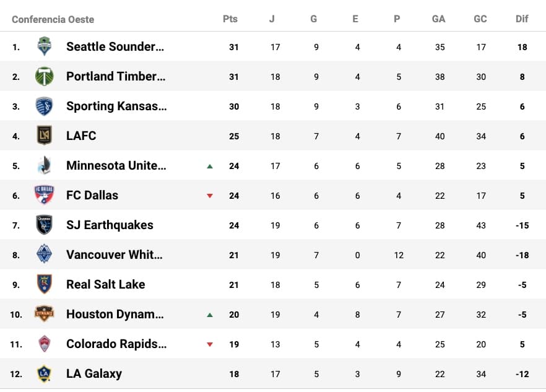Click the Real Salt Lake crest
The image size is (546, 392).
pyautogui.click(x=44, y=284)
